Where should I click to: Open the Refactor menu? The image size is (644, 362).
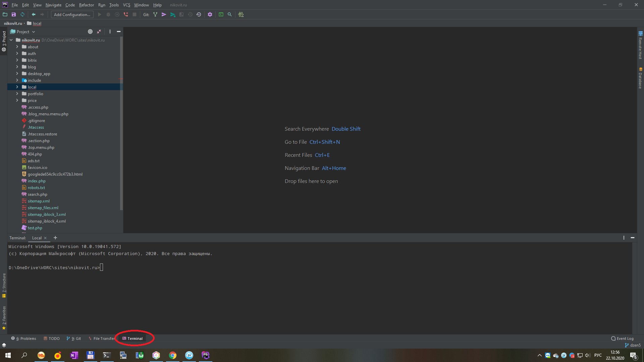[87, 5]
